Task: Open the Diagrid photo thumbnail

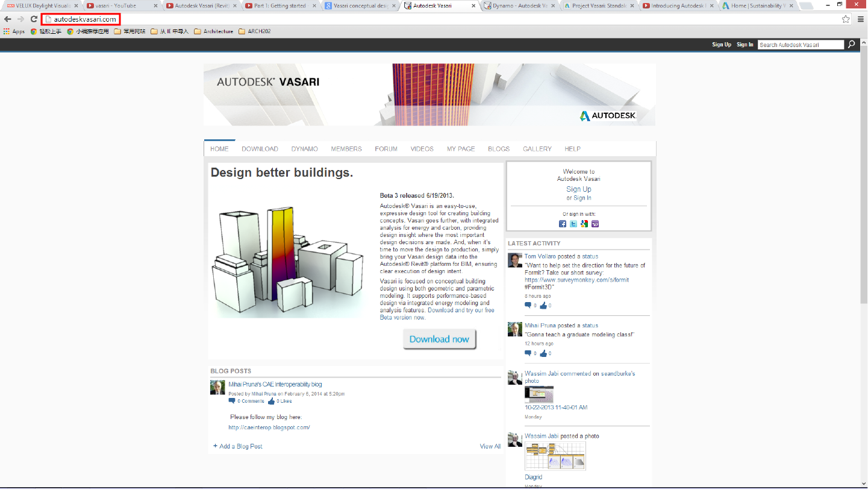Action: [555, 456]
